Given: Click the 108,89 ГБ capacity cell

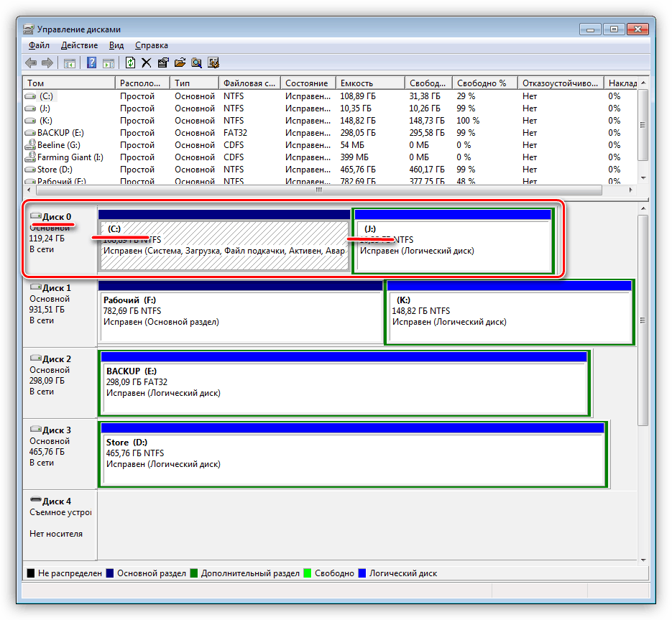Looking at the screenshot, I should (x=358, y=96).
